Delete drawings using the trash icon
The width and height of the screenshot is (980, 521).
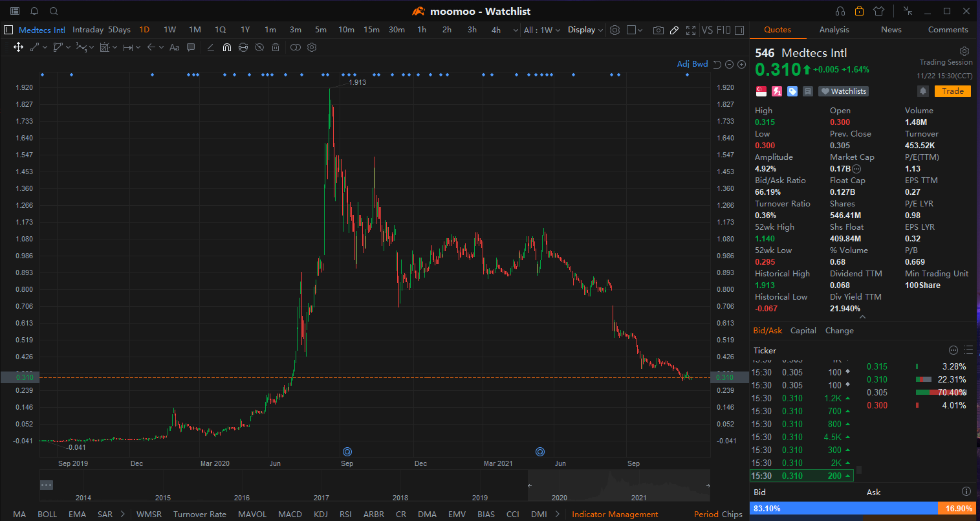point(276,47)
